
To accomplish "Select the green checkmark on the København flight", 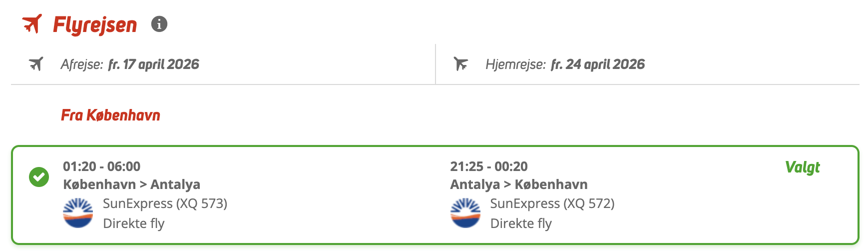I will click(x=39, y=177).
